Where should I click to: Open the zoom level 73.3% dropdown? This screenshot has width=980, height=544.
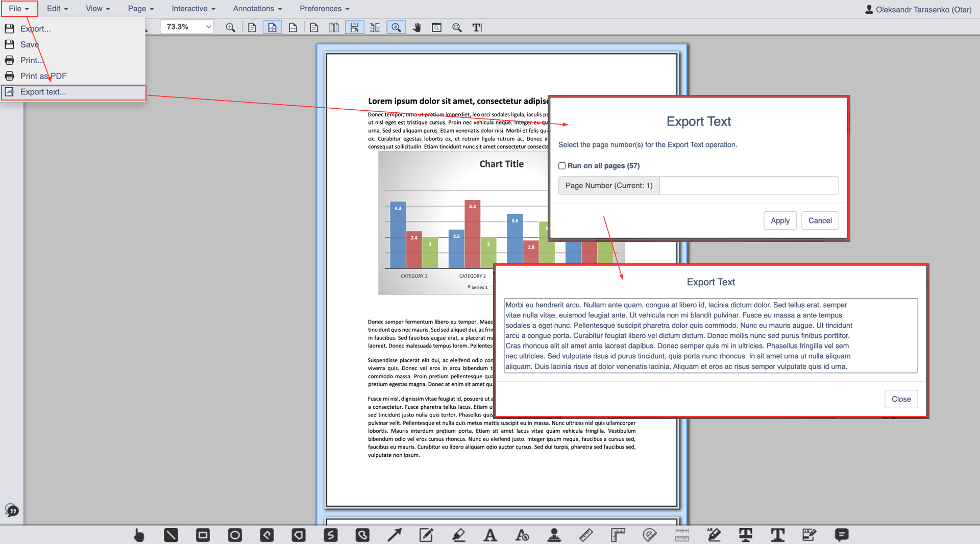pos(187,27)
